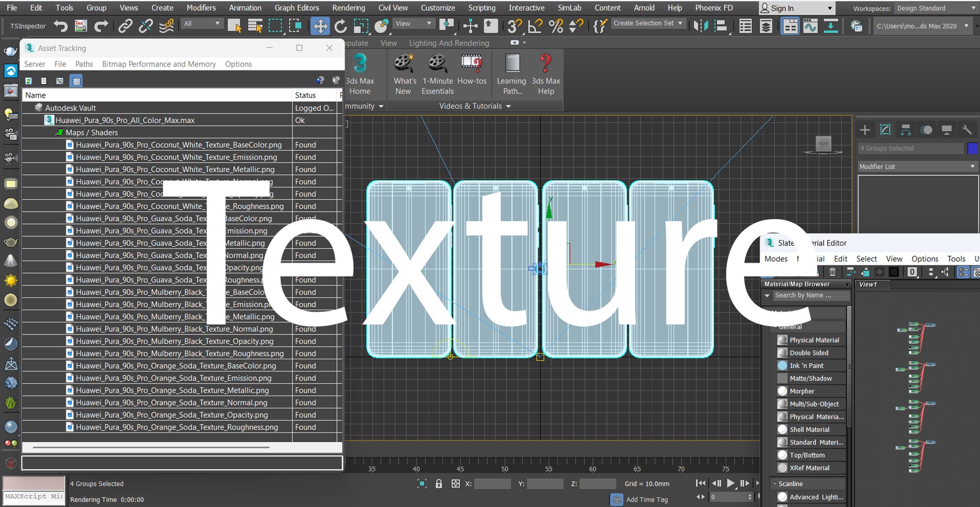The width and height of the screenshot is (980, 507).
Task: Activate the Unlink Selection tool
Action: point(146,26)
